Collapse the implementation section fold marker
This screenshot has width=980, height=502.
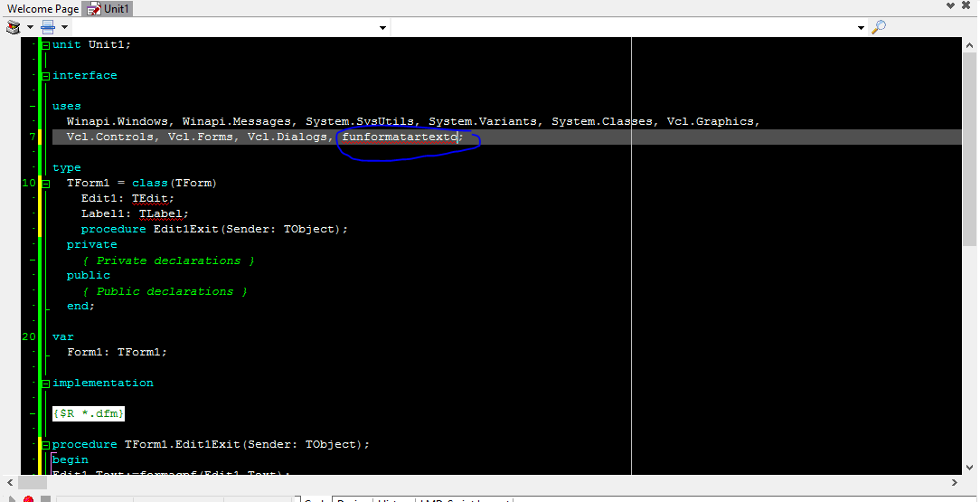click(x=45, y=384)
